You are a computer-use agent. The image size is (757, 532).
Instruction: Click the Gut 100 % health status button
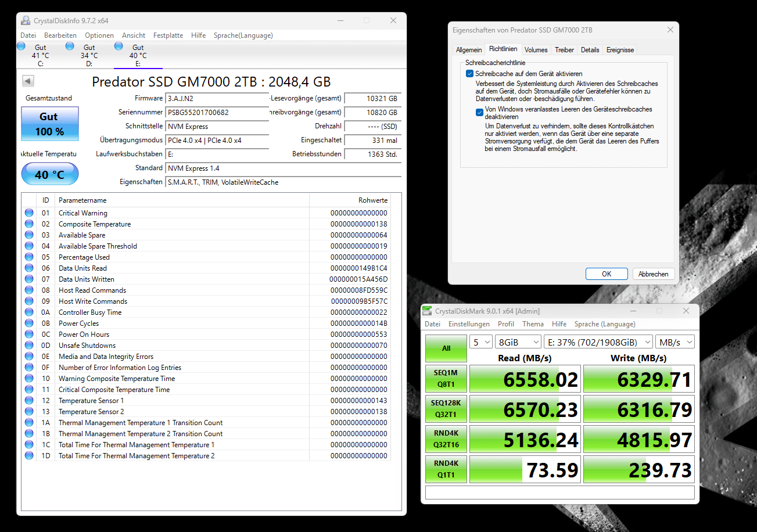tap(50, 124)
